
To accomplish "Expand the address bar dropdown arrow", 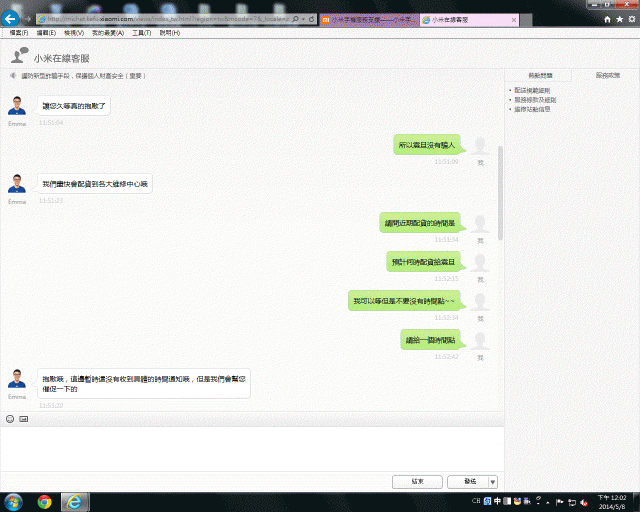I will [303, 19].
